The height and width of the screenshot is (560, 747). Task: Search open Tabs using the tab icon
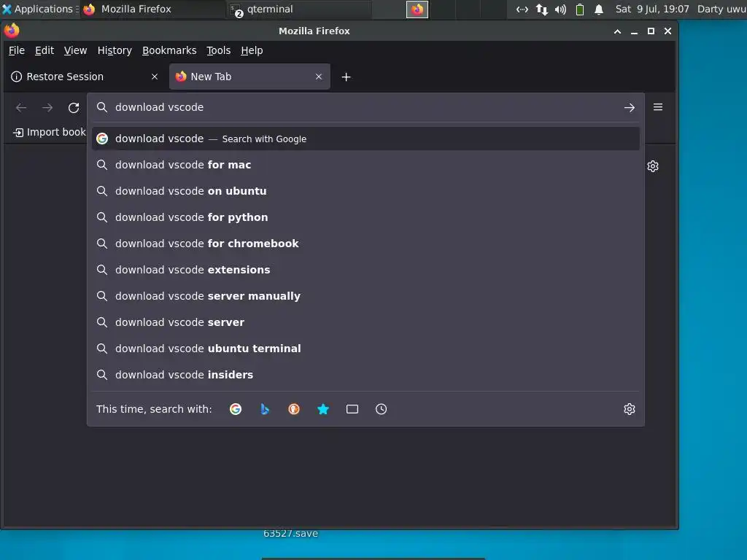coord(352,409)
